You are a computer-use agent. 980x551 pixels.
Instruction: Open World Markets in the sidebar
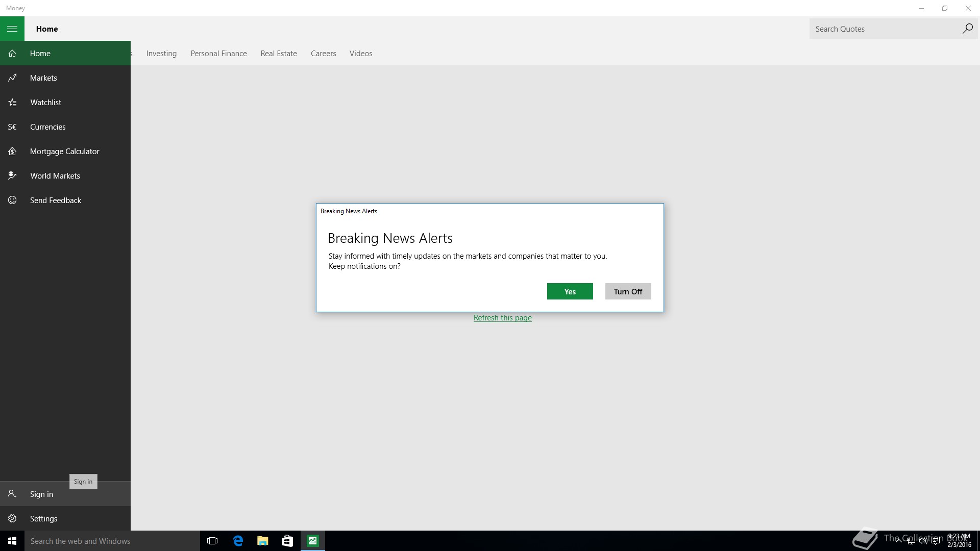(x=65, y=176)
